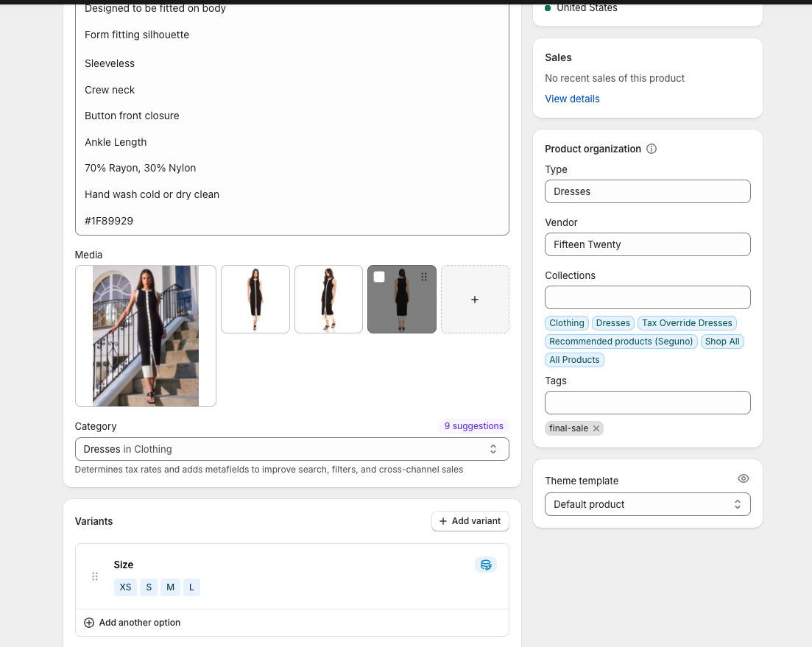Open the 9 suggestions category list

[473, 426]
